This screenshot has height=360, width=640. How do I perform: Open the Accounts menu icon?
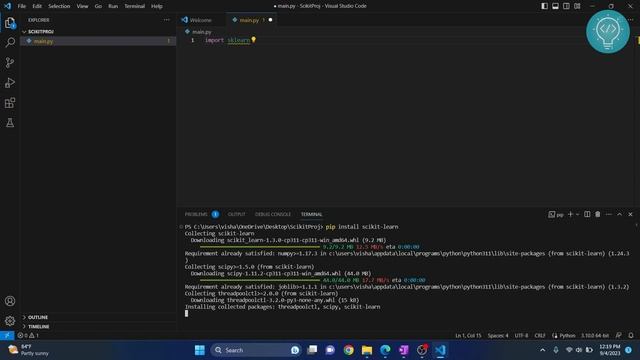10,301
